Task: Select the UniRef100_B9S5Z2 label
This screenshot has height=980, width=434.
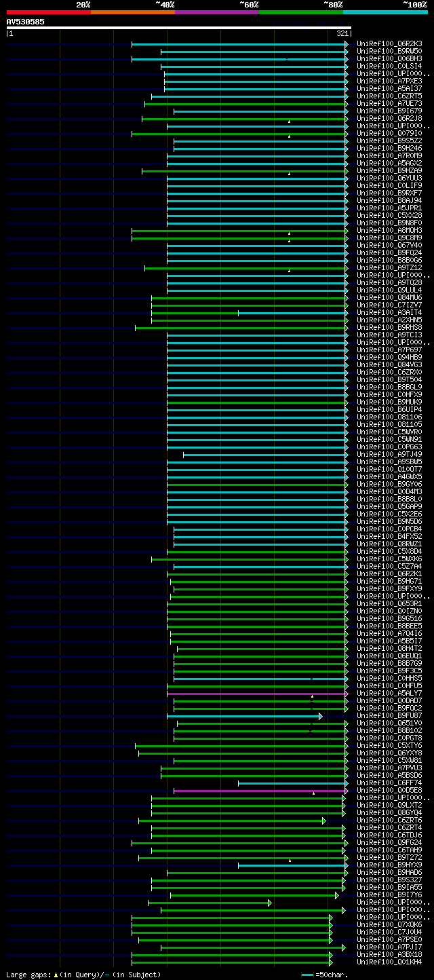Action: click(389, 141)
